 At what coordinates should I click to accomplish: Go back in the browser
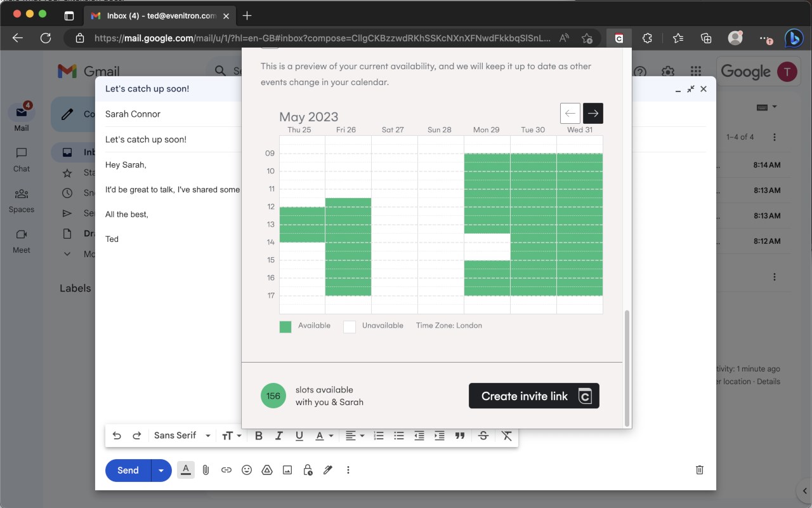coord(18,38)
